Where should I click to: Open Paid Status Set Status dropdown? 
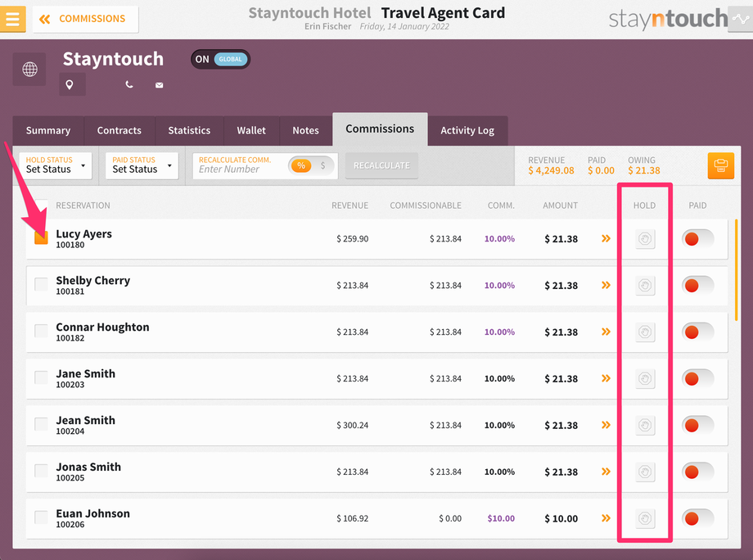pyautogui.click(x=142, y=165)
